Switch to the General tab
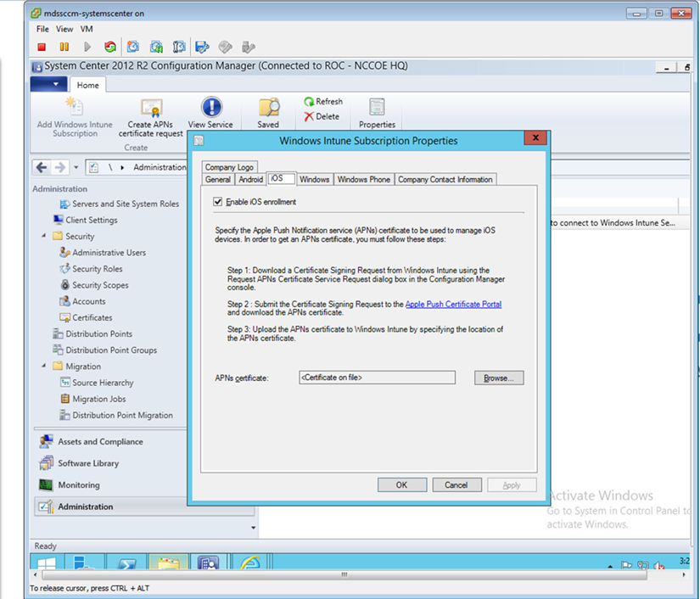Viewport: 700px width, 599px height. pyautogui.click(x=218, y=179)
